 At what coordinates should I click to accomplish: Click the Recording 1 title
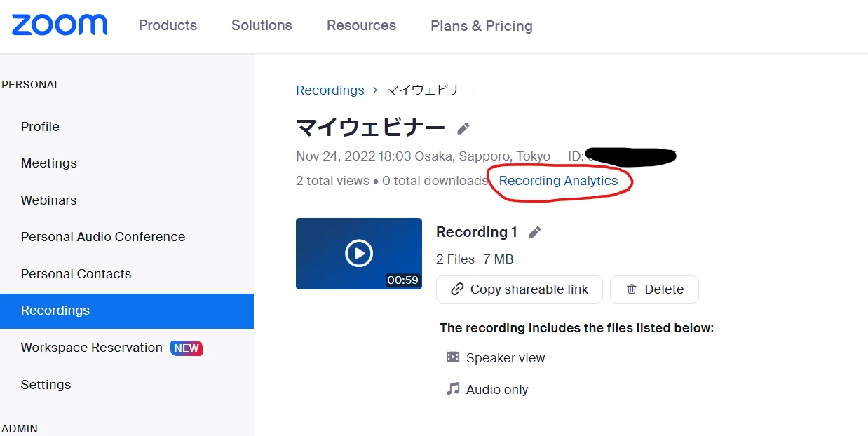(477, 232)
